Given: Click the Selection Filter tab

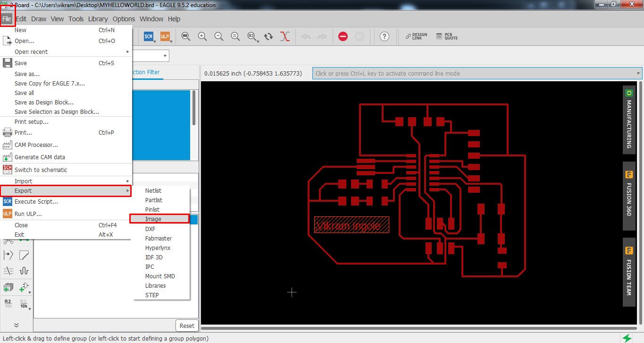Looking at the screenshot, I should tap(148, 72).
